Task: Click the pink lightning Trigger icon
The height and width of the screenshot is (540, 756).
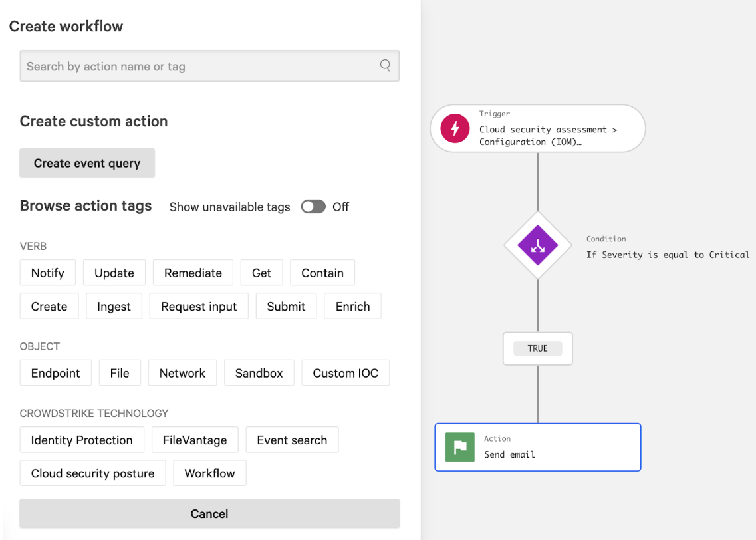Action: [455, 128]
